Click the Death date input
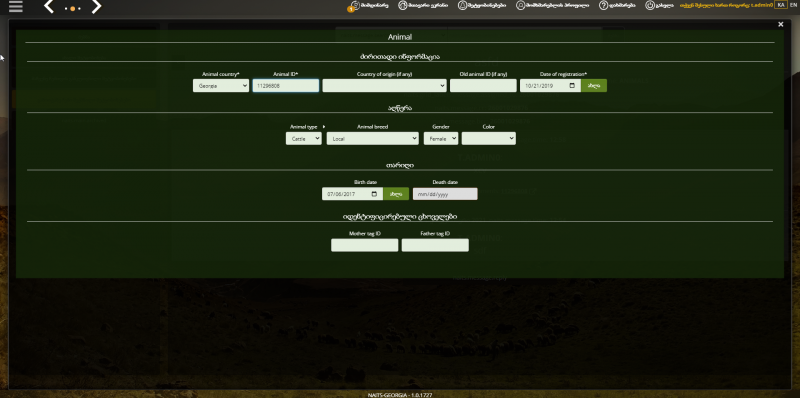 click(445, 194)
